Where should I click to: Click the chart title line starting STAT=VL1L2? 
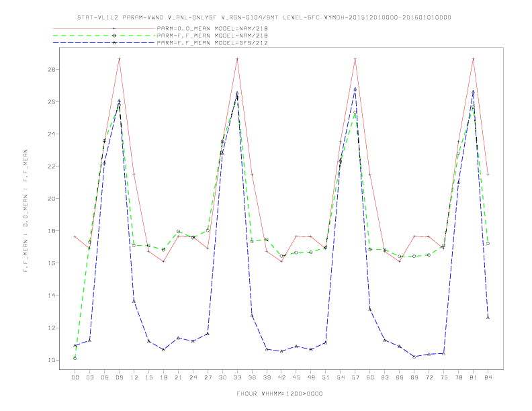pos(264,17)
